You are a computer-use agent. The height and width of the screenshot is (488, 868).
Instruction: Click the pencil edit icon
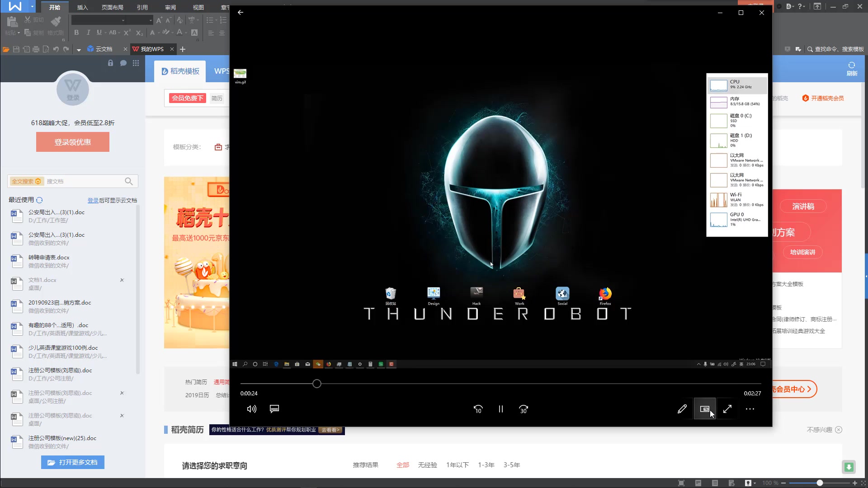[682, 409]
